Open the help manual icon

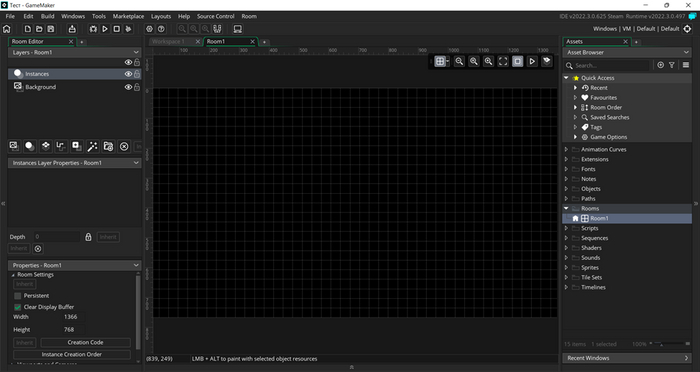tap(161, 29)
